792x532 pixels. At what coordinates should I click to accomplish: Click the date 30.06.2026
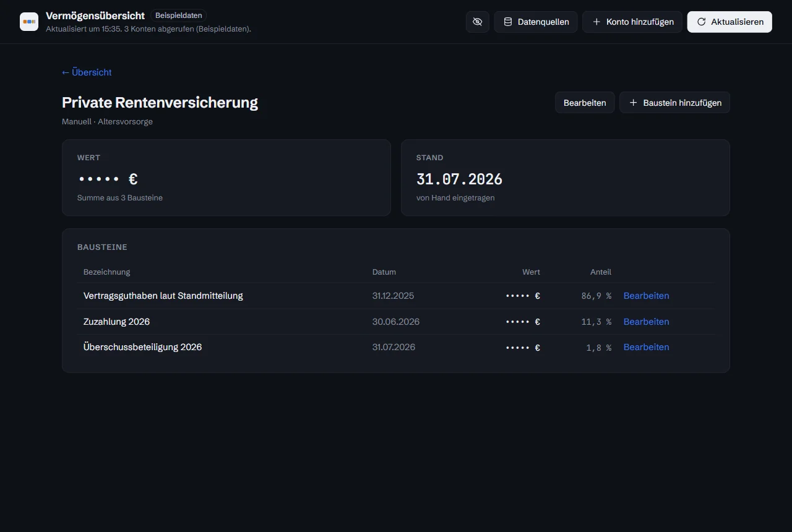pos(396,322)
